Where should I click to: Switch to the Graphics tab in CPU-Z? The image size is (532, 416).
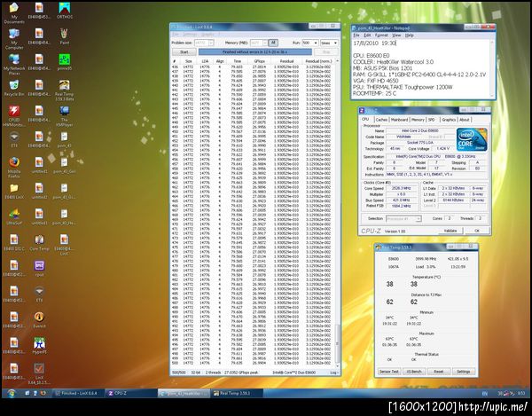[448, 120]
